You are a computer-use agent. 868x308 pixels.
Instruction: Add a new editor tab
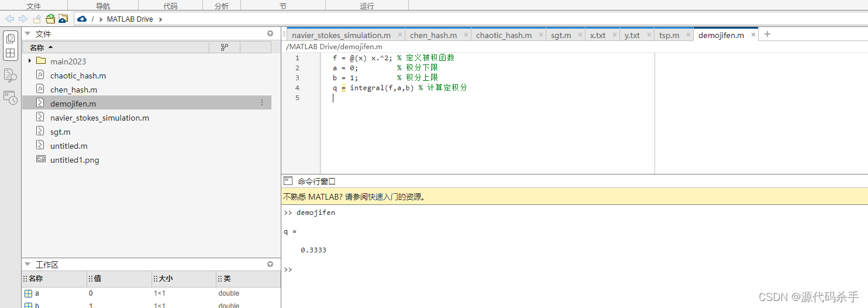click(x=767, y=34)
